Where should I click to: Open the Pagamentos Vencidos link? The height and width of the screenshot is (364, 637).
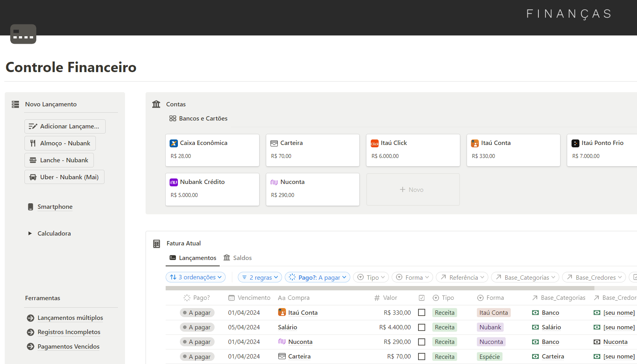(x=68, y=347)
